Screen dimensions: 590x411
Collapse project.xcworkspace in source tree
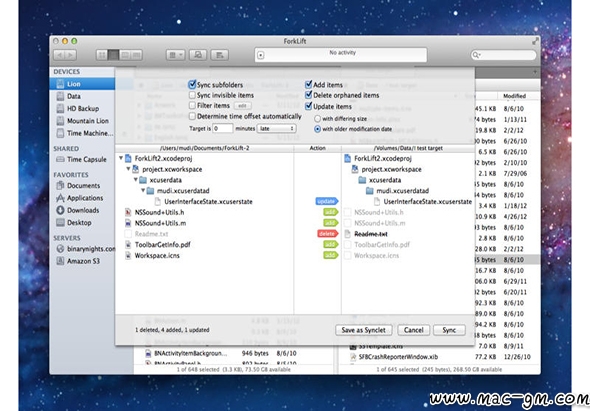tap(129, 169)
